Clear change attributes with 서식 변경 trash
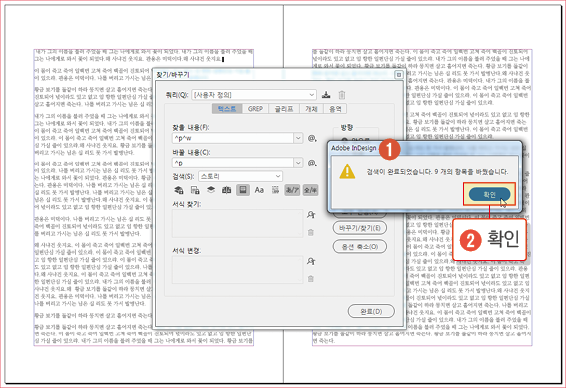The width and height of the screenshot is (566, 388). pyautogui.click(x=311, y=279)
